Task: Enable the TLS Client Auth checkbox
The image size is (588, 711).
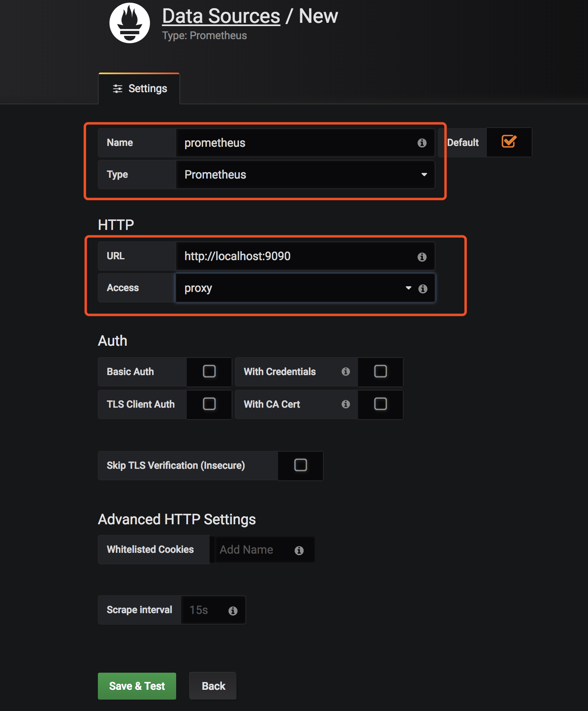Action: point(209,404)
